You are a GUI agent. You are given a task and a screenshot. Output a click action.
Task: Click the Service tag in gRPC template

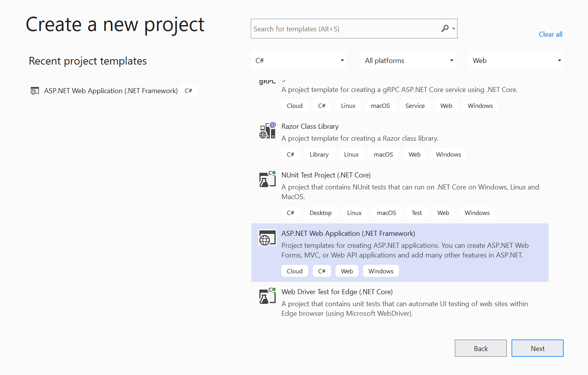tap(415, 106)
